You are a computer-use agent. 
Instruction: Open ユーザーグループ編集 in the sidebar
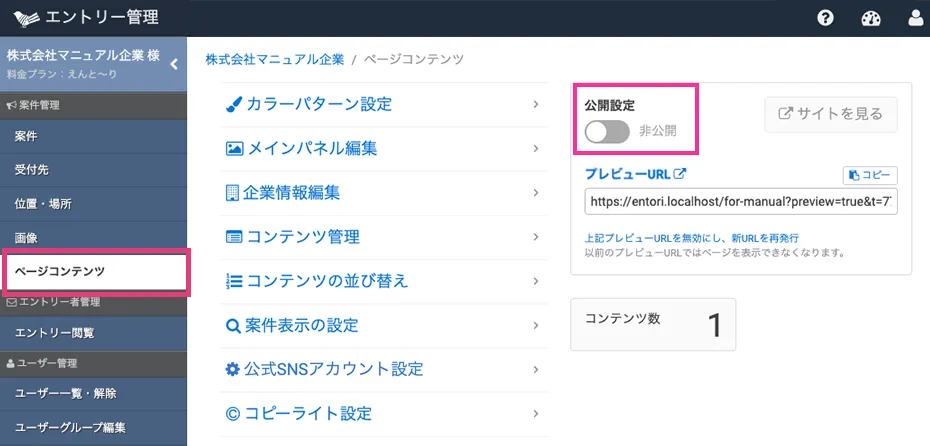pyautogui.click(x=93, y=428)
